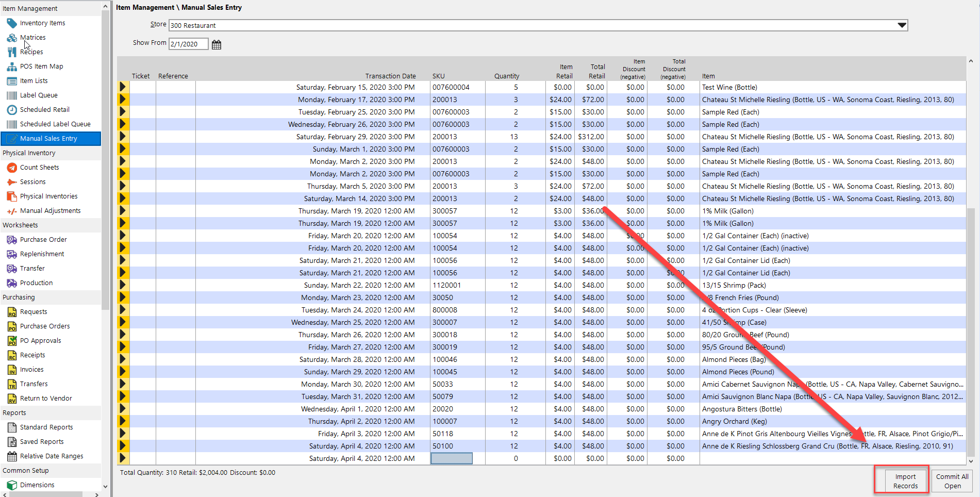The width and height of the screenshot is (980, 497).
Task: Collapse the Item Management section header
Action: pos(51,8)
